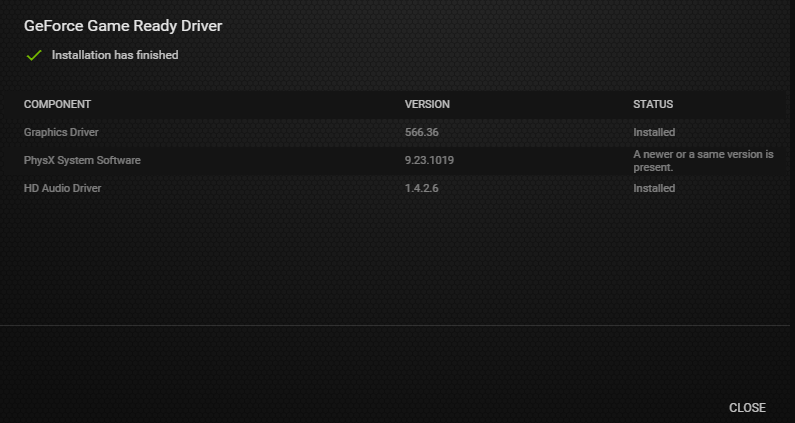Click Installed status for Graphics Driver
The image size is (795, 423).
[654, 132]
